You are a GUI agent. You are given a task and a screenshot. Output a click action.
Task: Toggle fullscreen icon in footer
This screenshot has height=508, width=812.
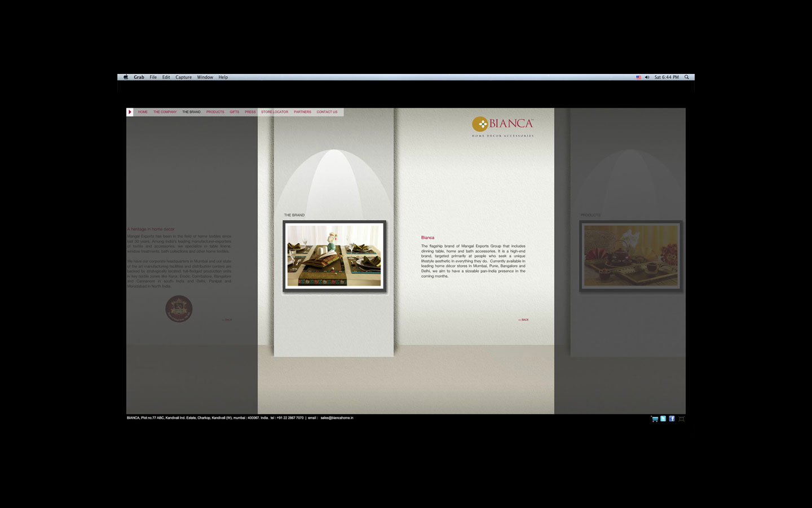coord(681,419)
